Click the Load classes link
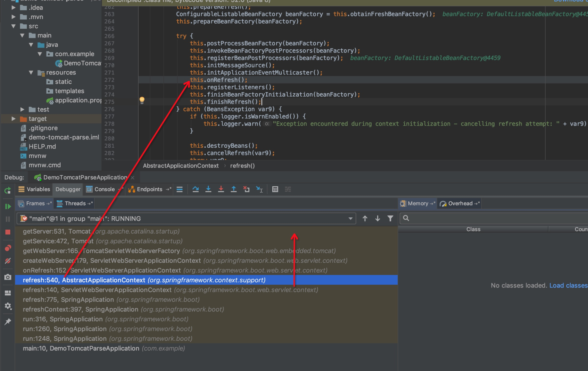The height and width of the screenshot is (371, 588). click(568, 286)
